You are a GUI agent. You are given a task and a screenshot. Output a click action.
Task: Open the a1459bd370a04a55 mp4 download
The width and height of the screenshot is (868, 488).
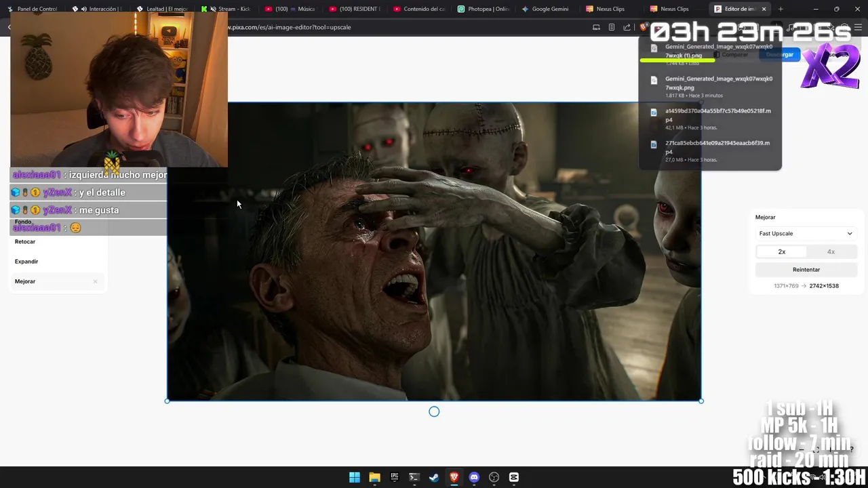click(710, 119)
